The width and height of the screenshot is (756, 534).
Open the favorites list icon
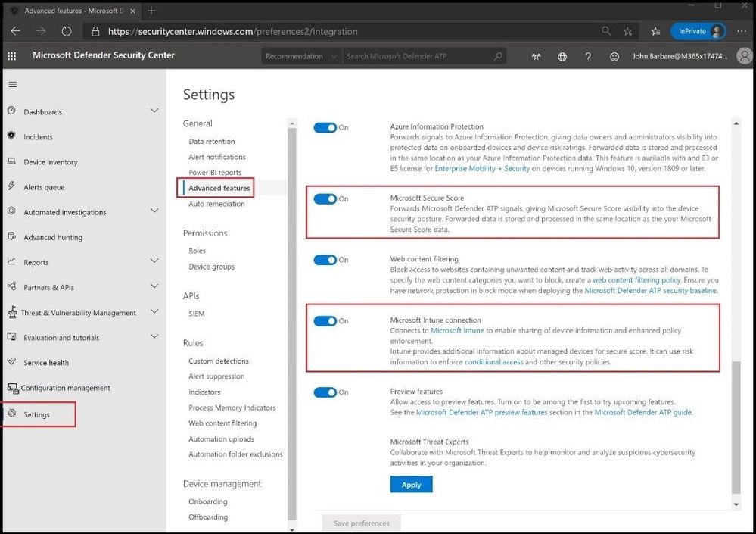tap(655, 31)
